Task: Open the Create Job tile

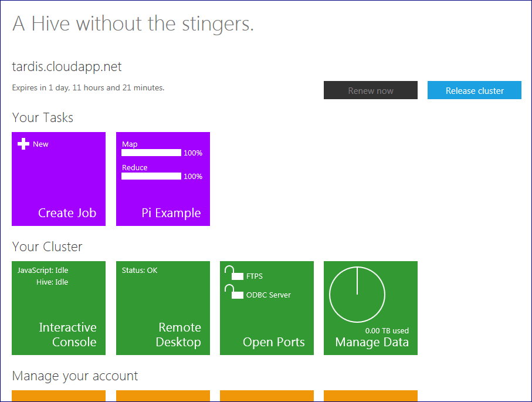Action: (x=59, y=179)
